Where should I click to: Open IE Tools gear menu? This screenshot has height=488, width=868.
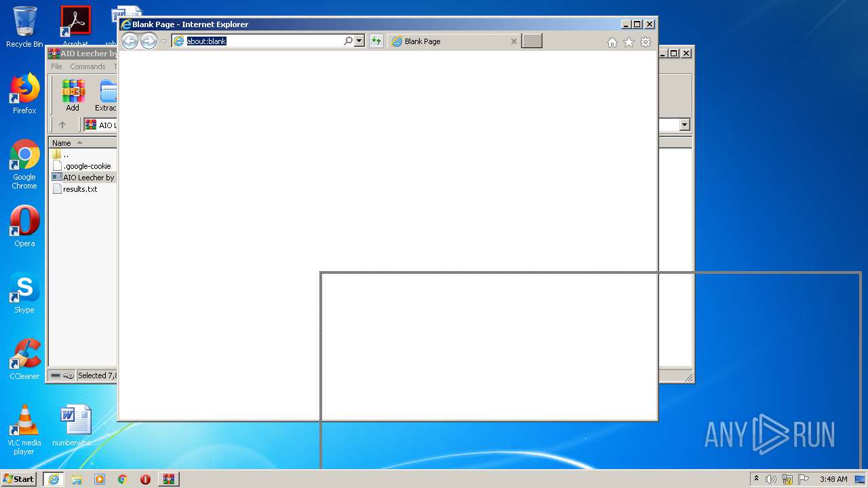[x=646, y=42]
